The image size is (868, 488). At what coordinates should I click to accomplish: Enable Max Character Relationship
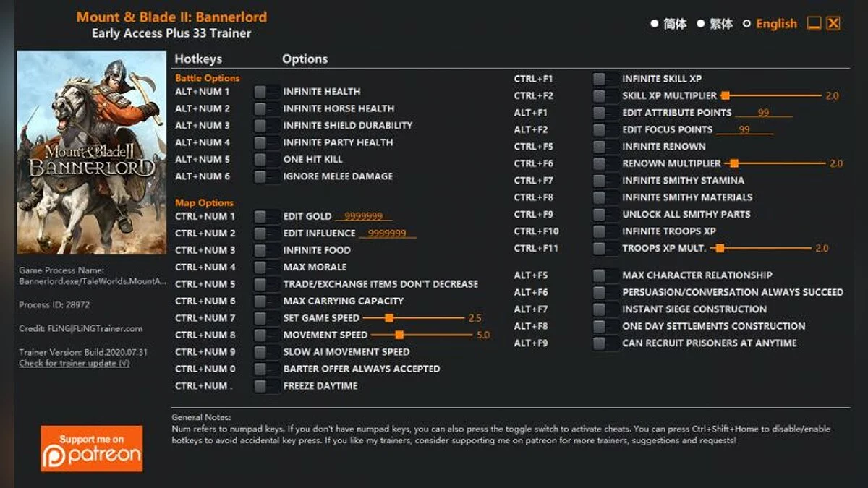[605, 275]
